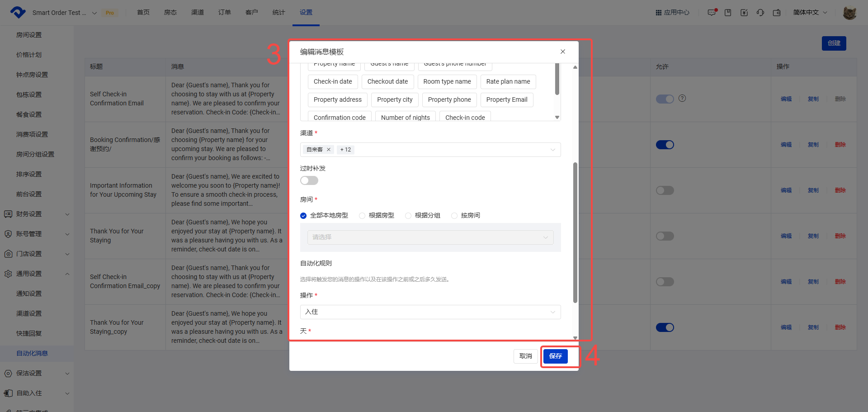Screen dimensions: 868x412
Task: Select the 根据房型 radio option
Action: coord(362,216)
